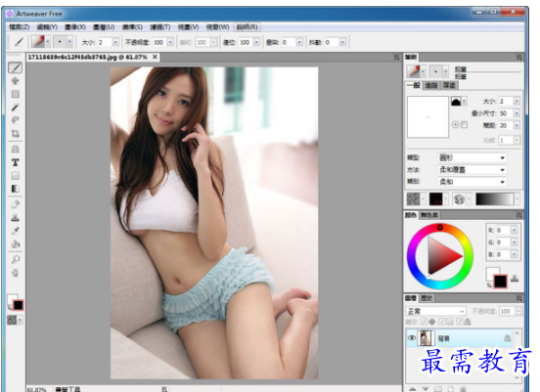Open the brush variant dropdown in the options bar
This screenshot has height=392, width=540.
tap(69, 42)
